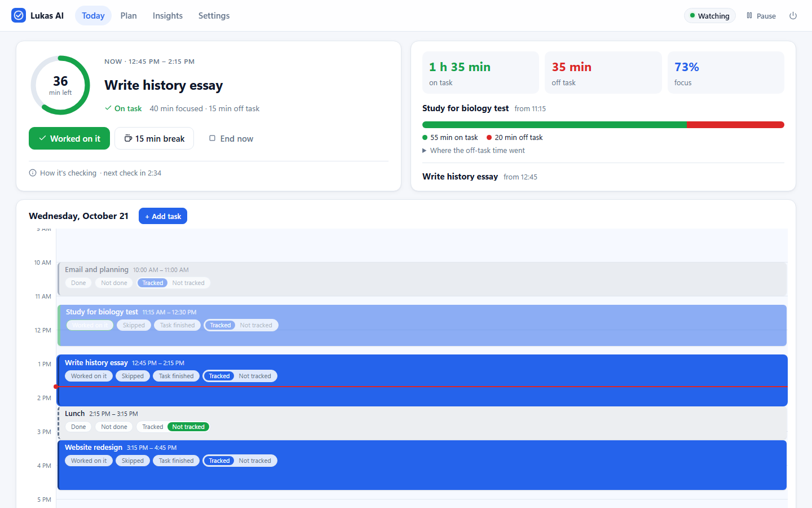Set Study for biology test Not tracked
This screenshot has width=812, height=508.
pos(256,325)
